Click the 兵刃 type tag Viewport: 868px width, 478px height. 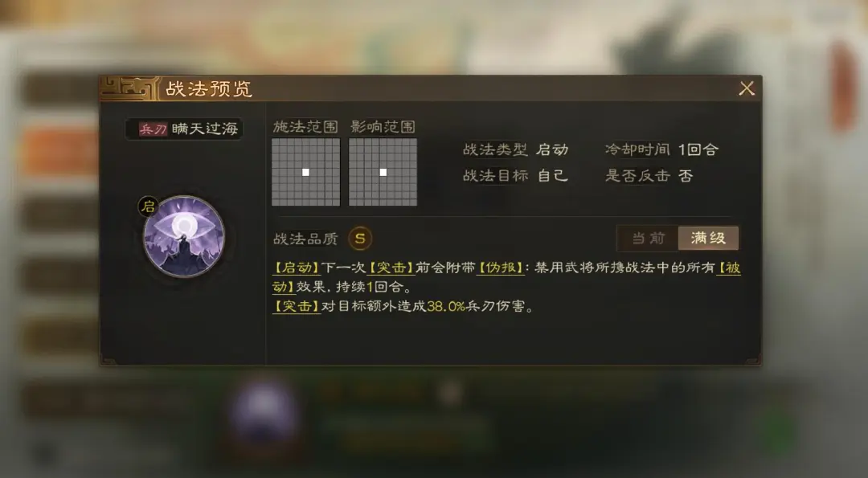point(152,129)
